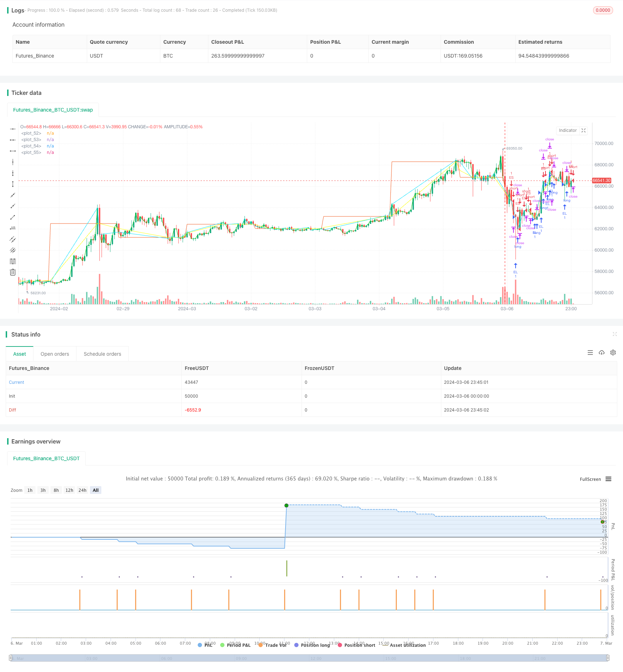Switch to the Asset tab
The image size is (623, 672).
click(20, 354)
